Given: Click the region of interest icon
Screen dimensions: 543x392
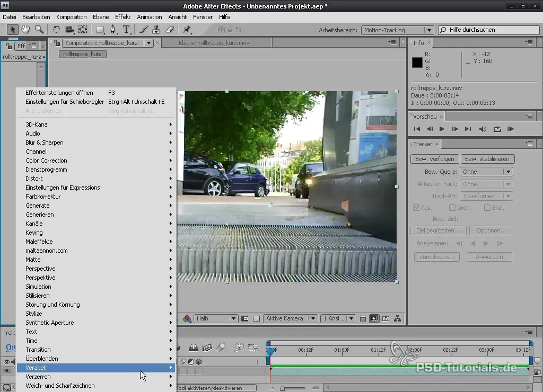Looking at the screenshot, I should click(x=245, y=319).
